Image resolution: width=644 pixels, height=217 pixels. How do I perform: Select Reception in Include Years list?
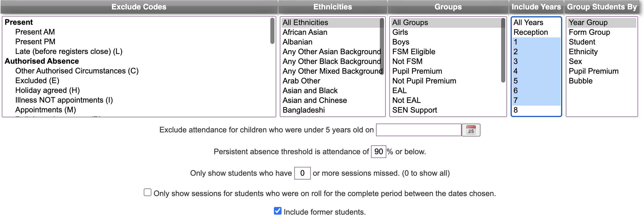click(x=531, y=32)
